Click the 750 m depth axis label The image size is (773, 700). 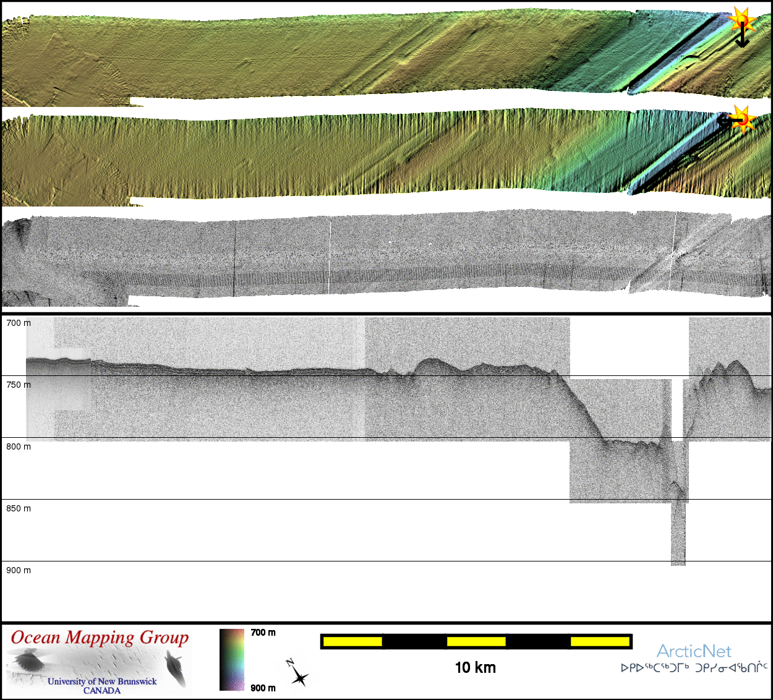[19, 385]
